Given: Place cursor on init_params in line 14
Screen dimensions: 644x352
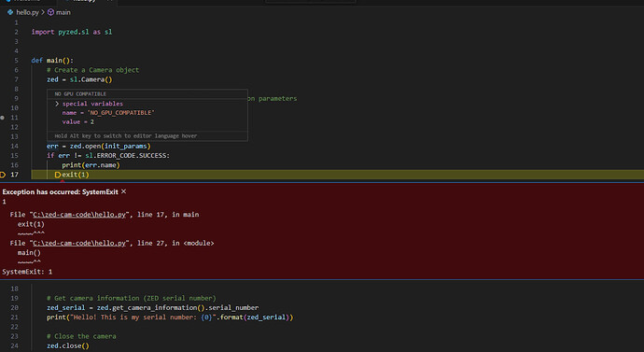Looking at the screenshot, I should [126, 146].
